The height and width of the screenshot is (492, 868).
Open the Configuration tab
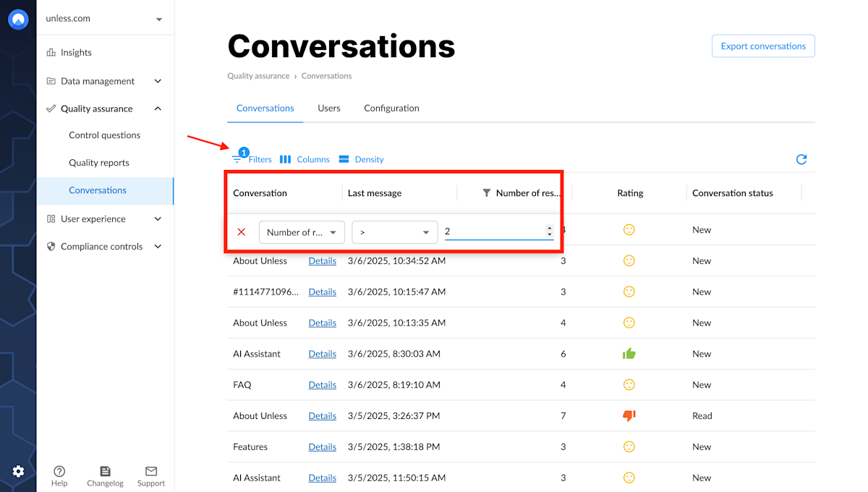coord(391,108)
